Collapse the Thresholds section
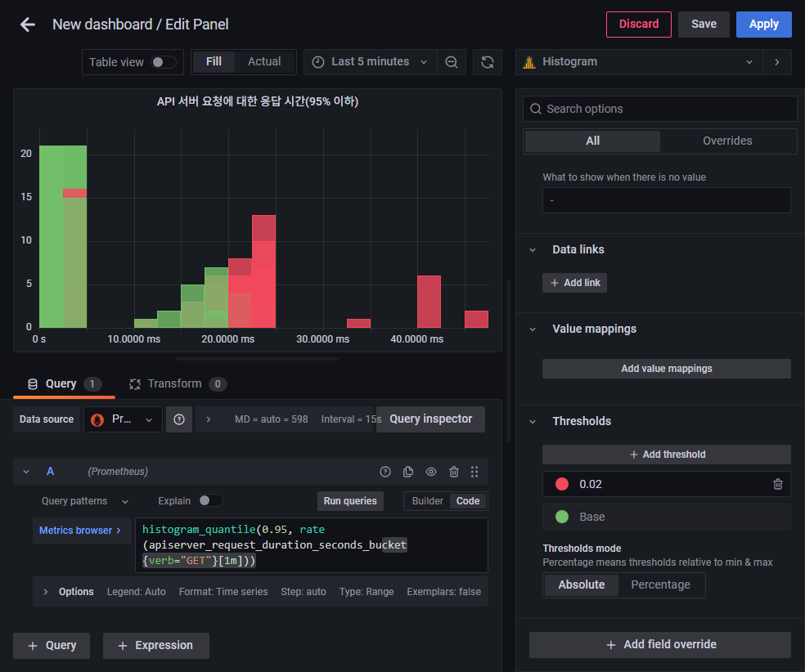 click(x=533, y=422)
